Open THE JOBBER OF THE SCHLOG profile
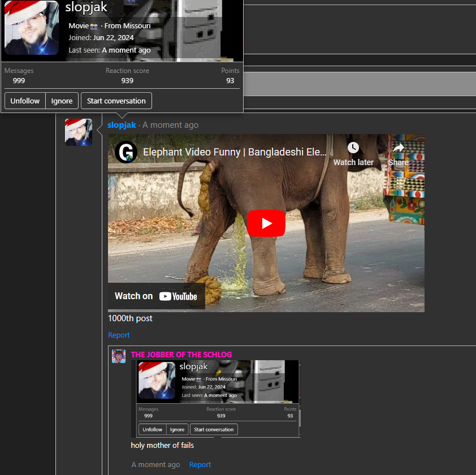Image resolution: width=476 pixels, height=475 pixels. 181,355
